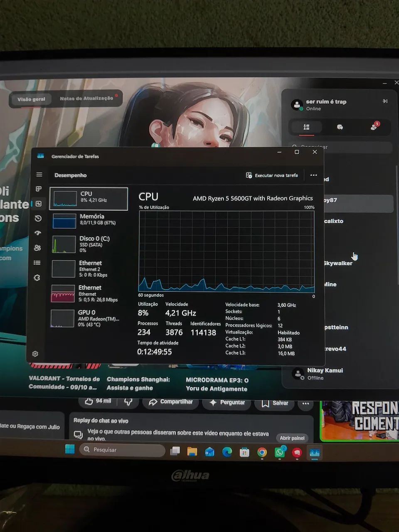Collapse the social panel arrow
399x532 pixels.
[385, 101]
